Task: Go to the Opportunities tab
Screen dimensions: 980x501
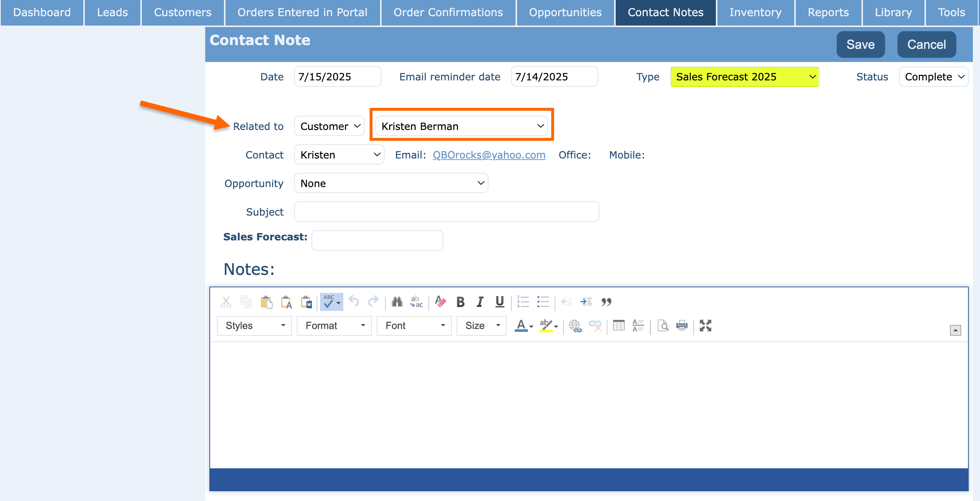Action: click(565, 12)
